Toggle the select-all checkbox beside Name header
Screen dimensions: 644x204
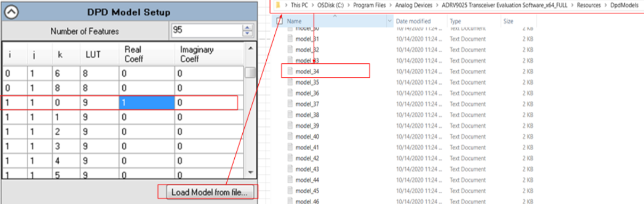pyautogui.click(x=279, y=21)
